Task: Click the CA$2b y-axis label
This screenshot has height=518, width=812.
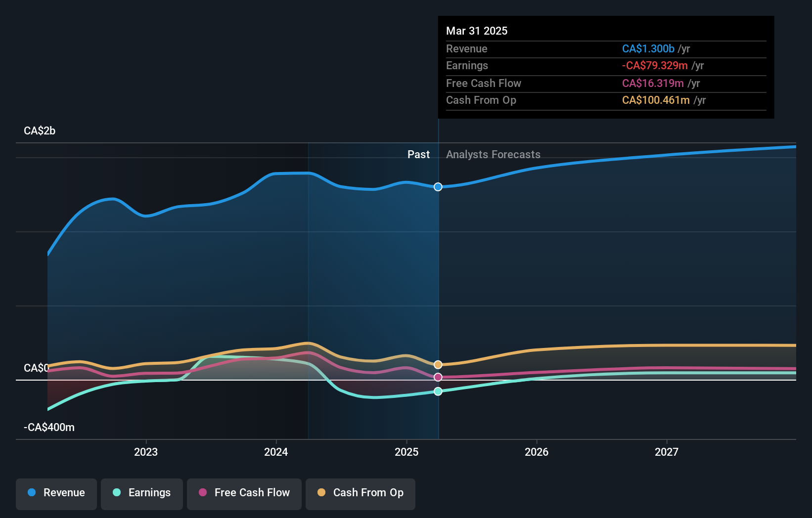Action: pos(40,131)
